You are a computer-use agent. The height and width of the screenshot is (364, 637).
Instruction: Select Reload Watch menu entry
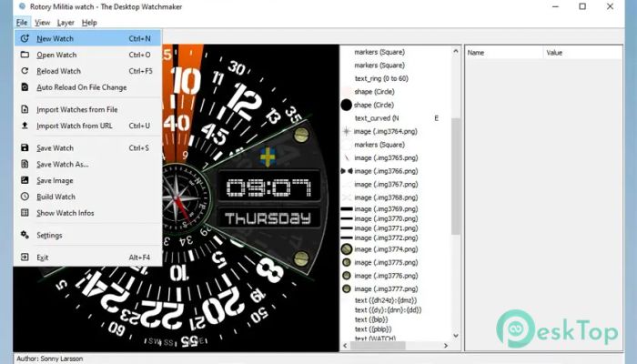pyautogui.click(x=87, y=71)
